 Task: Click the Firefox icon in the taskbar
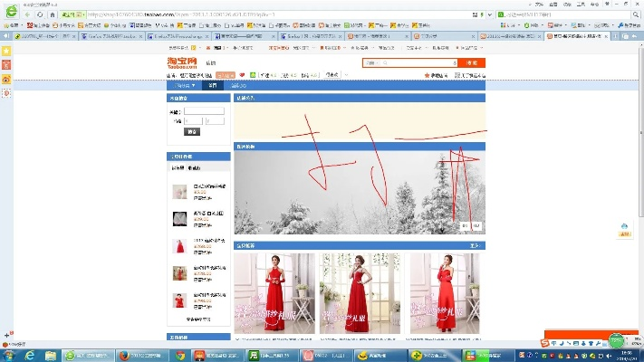tap(125, 355)
